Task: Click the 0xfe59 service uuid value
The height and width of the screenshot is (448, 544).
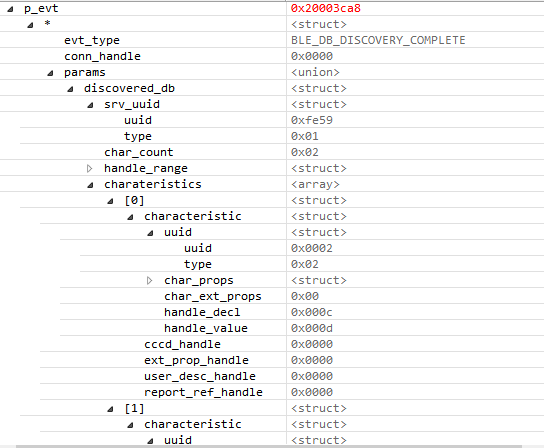Action: click(x=312, y=120)
